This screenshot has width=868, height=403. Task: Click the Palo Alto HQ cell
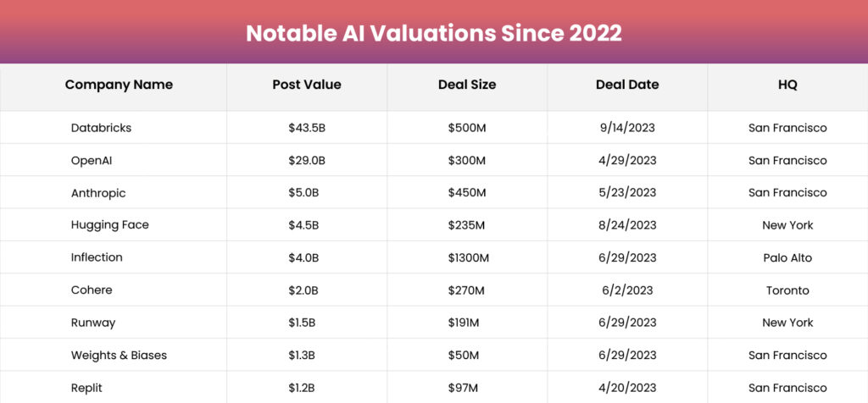(787, 257)
